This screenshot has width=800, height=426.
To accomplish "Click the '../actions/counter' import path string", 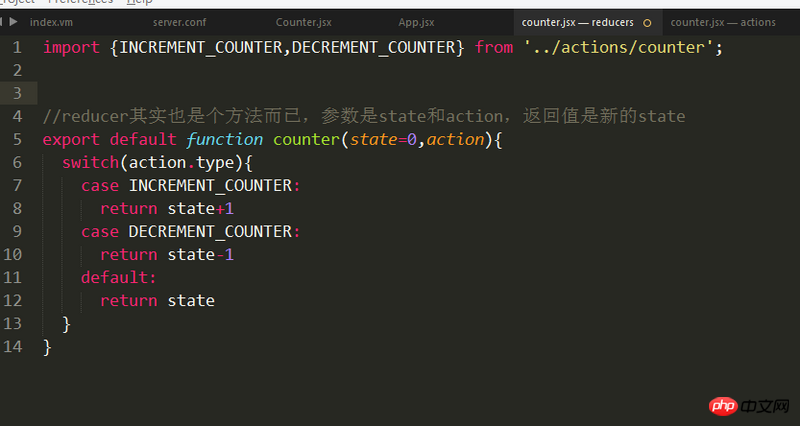I will 618,47.
